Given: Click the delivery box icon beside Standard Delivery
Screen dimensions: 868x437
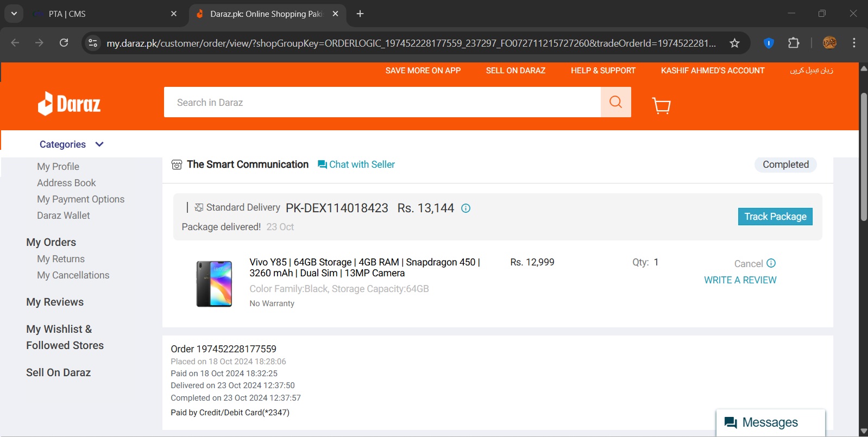Looking at the screenshot, I should [199, 207].
